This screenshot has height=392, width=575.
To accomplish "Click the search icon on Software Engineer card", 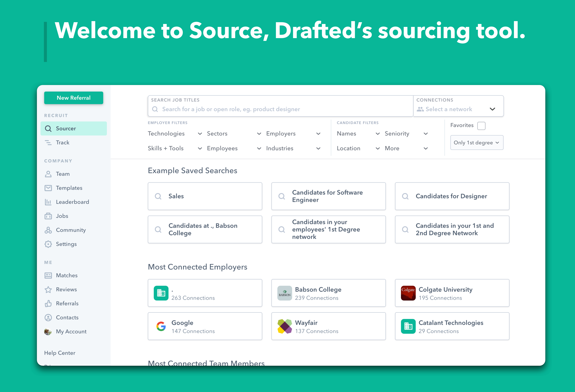I will coord(282,196).
